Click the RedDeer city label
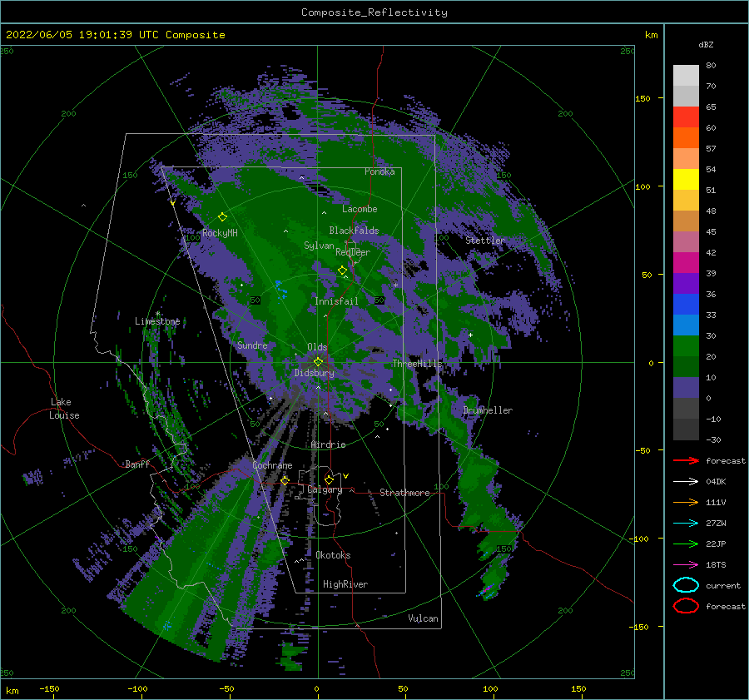Screen dimensions: 749x700 tap(353, 252)
